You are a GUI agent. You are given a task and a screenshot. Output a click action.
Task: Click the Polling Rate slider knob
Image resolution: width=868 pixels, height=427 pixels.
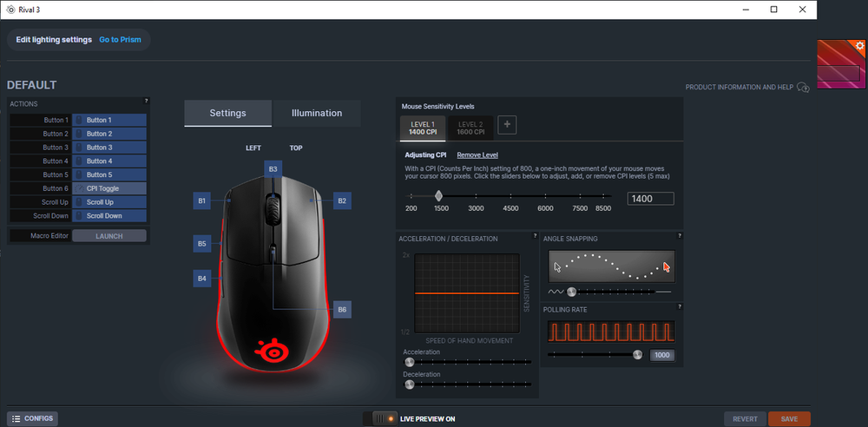[638, 354]
